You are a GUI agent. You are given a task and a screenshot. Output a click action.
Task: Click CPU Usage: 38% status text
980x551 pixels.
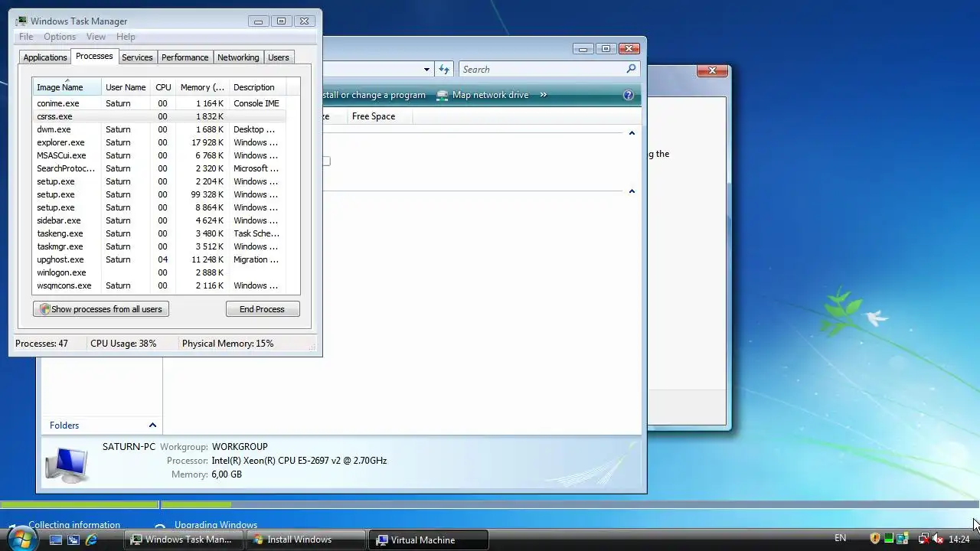tap(123, 344)
